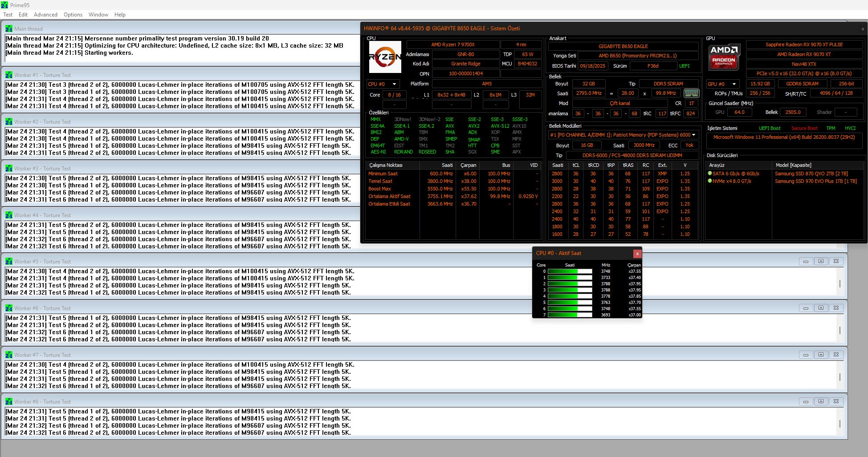The height and width of the screenshot is (457, 868).
Task: Minimize the Worker #6 window
Action: (x=806, y=308)
